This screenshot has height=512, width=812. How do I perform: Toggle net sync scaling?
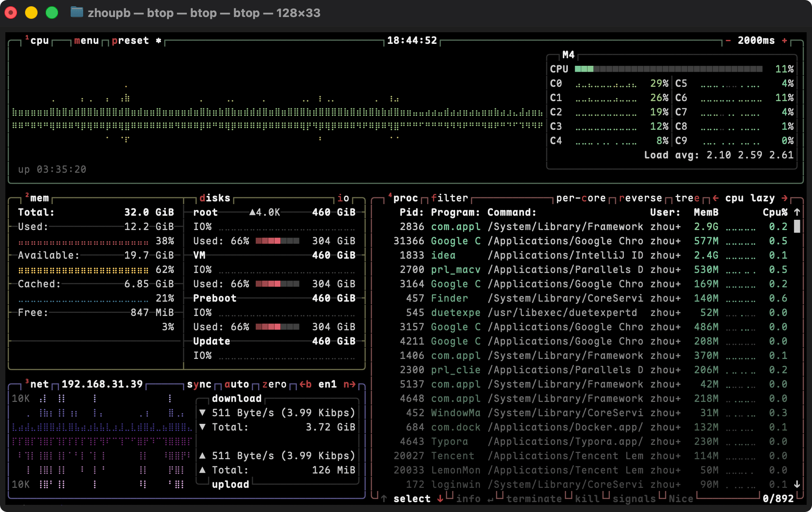pyautogui.click(x=199, y=384)
